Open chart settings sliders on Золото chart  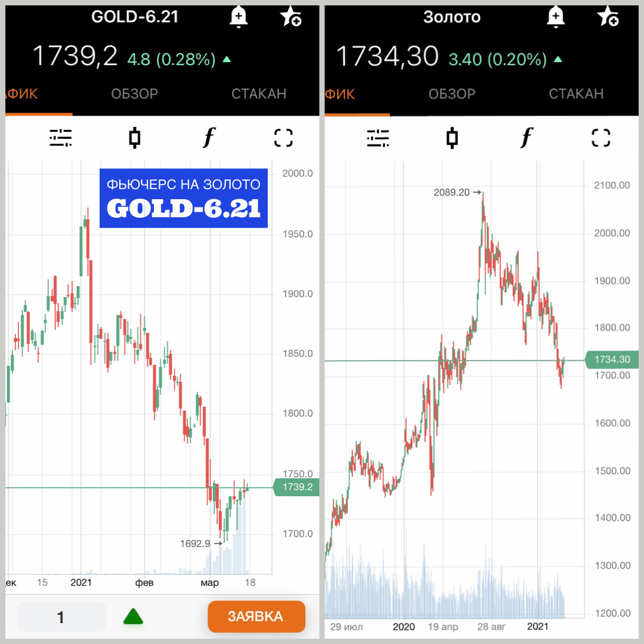(378, 138)
